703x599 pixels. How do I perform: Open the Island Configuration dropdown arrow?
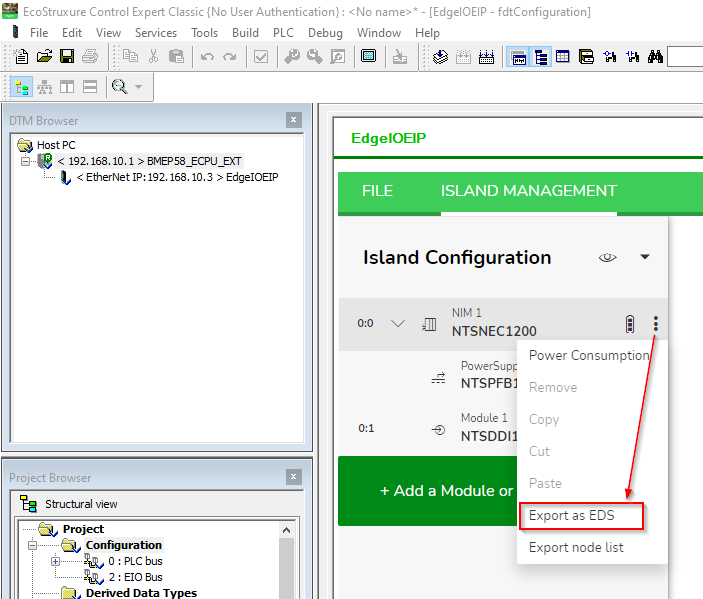click(x=645, y=258)
